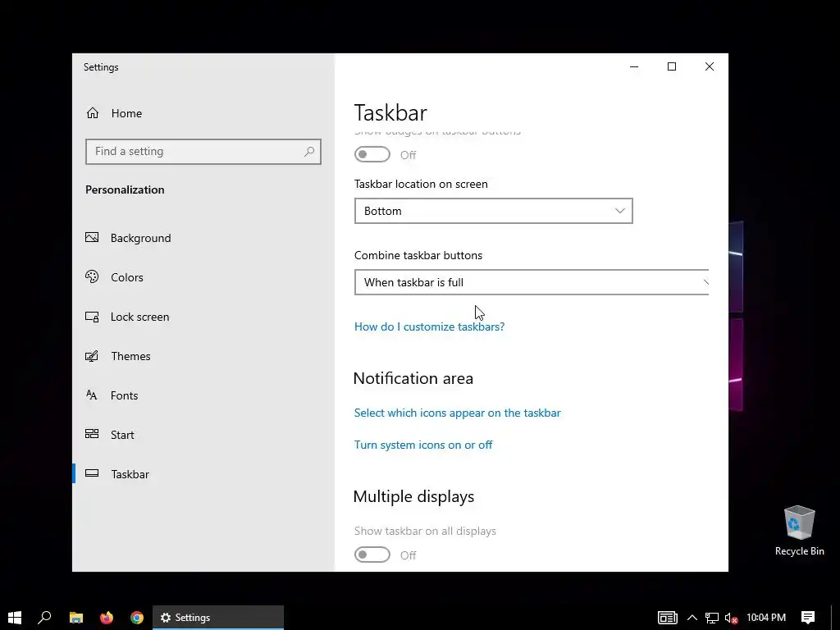
Task: Open News and interests tray icon
Action: pos(668,618)
